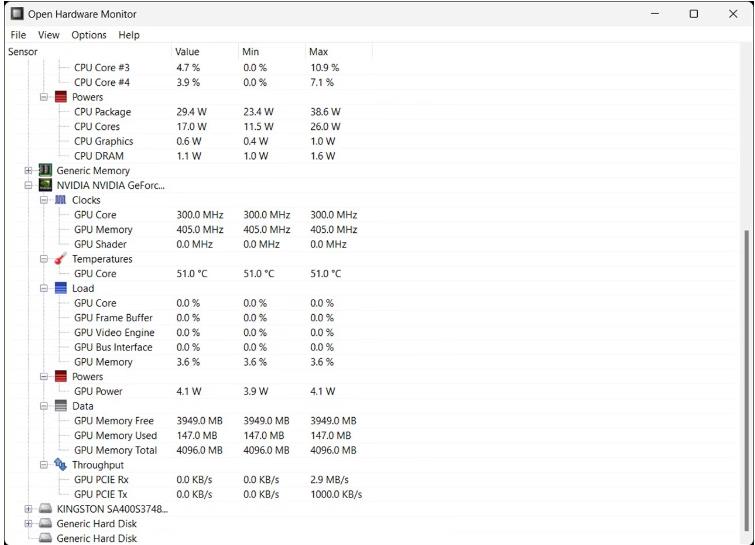Collapse the Throughput group
755x545 pixels.
point(44,465)
